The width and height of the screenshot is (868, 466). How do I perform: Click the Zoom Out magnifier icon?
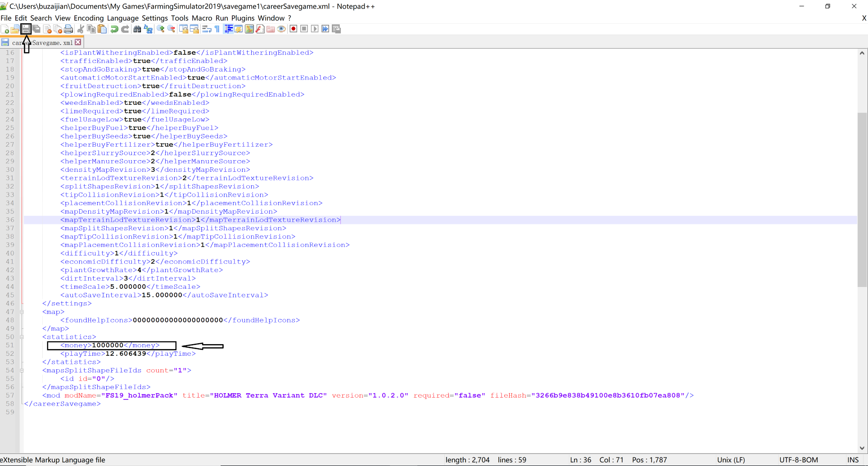(x=171, y=29)
